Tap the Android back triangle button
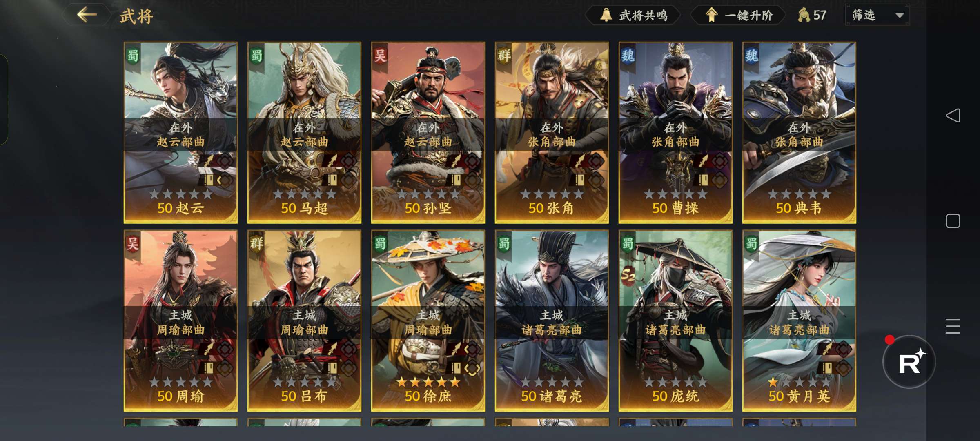This screenshot has height=441, width=980. pyautogui.click(x=953, y=116)
